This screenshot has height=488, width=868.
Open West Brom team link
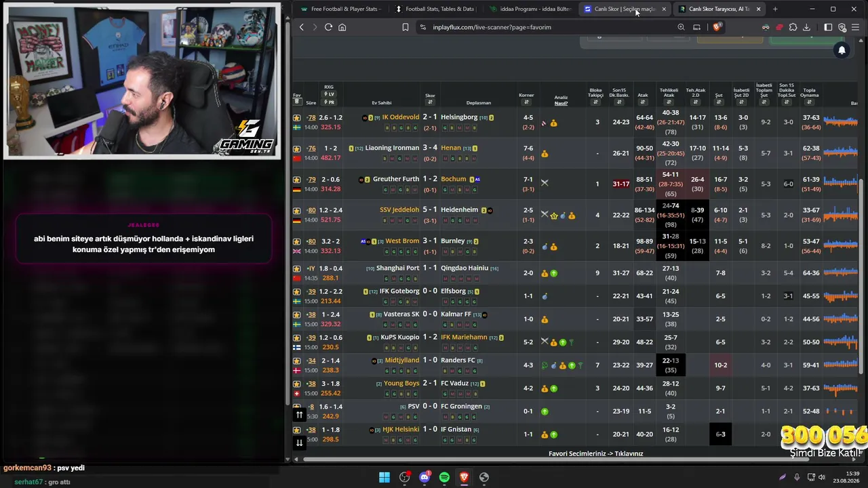(402, 241)
